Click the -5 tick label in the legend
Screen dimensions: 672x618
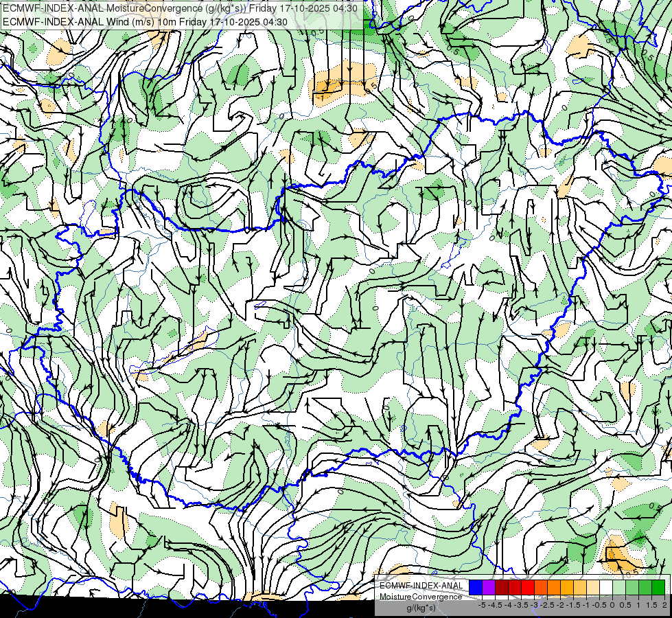[482, 605]
